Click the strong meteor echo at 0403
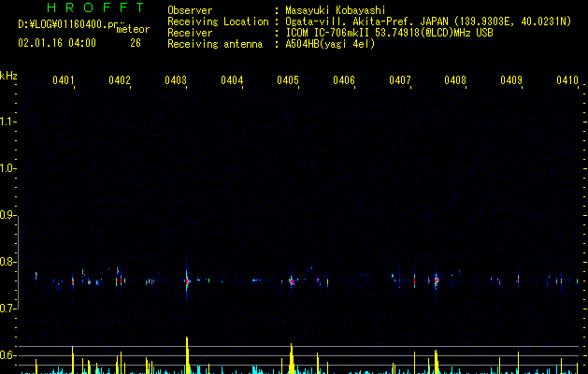The height and width of the screenshot is (374, 588). coord(187,280)
